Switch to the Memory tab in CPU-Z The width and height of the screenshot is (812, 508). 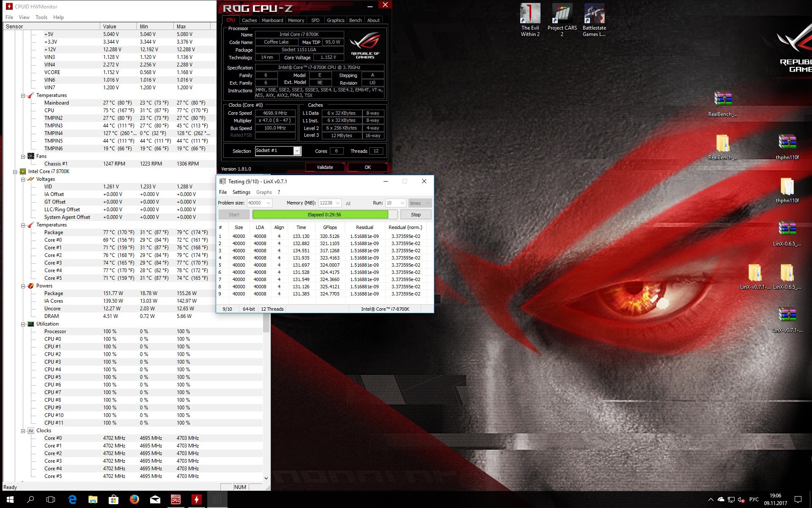[296, 20]
